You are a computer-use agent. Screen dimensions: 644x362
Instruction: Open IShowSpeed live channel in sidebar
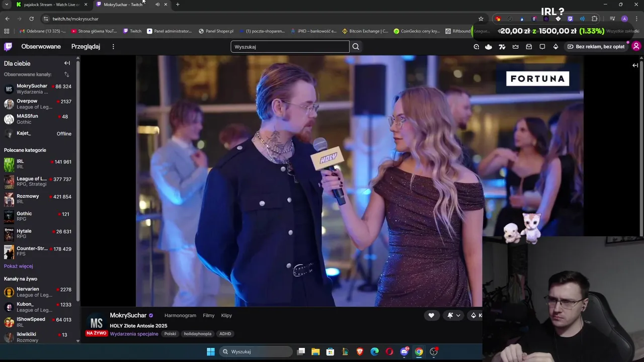[x=38, y=322]
